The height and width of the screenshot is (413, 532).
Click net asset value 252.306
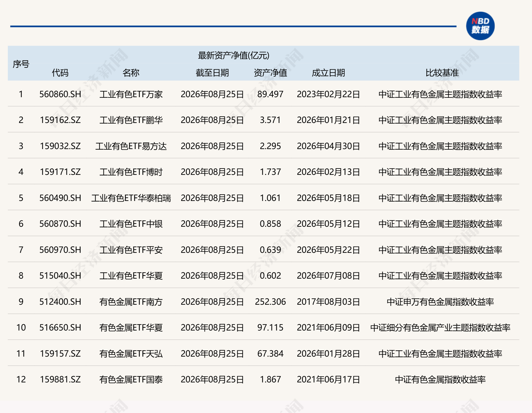(270, 302)
